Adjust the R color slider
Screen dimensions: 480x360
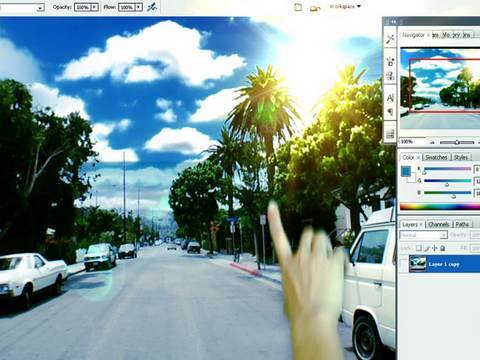pos(448,169)
